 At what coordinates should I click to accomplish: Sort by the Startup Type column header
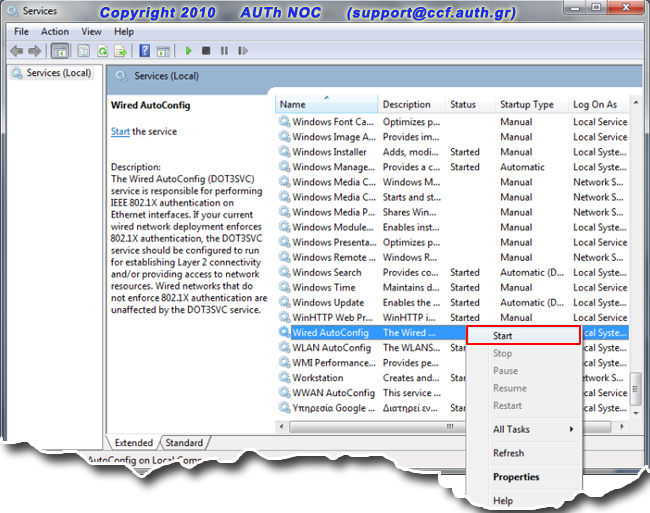(531, 104)
